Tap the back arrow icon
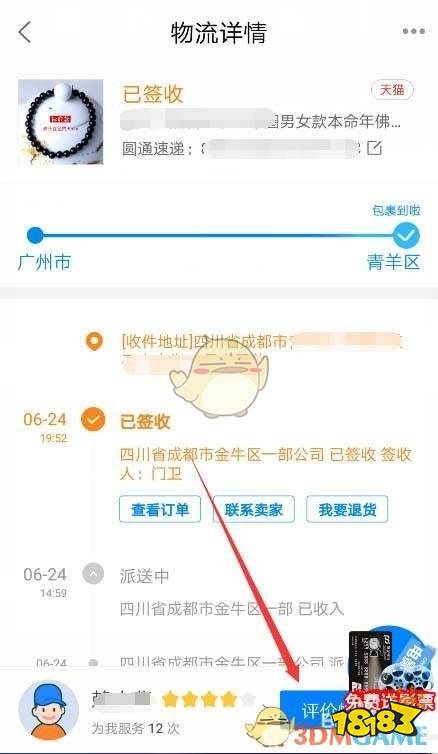The width and height of the screenshot is (438, 754). (25, 33)
